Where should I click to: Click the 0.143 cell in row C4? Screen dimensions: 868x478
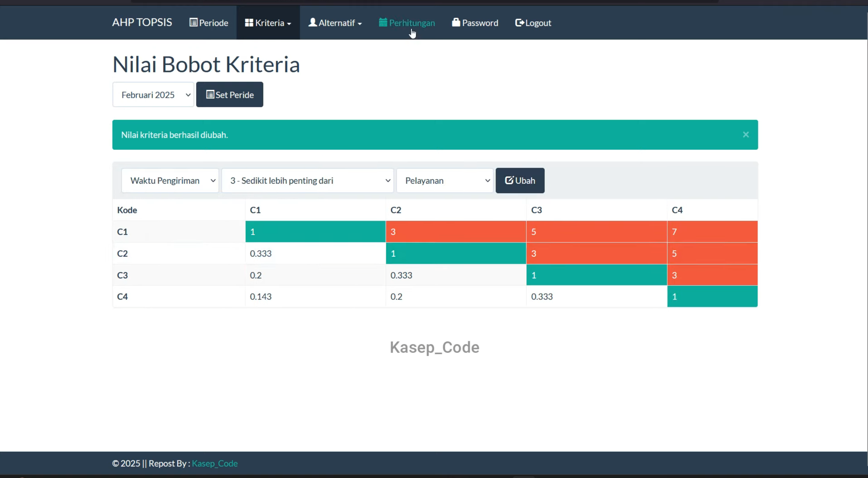pos(315,296)
